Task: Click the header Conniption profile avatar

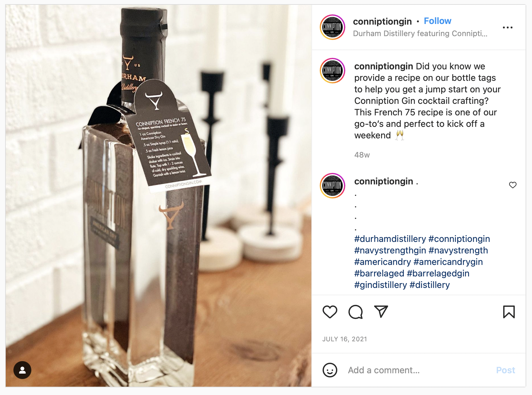Action: [x=332, y=27]
